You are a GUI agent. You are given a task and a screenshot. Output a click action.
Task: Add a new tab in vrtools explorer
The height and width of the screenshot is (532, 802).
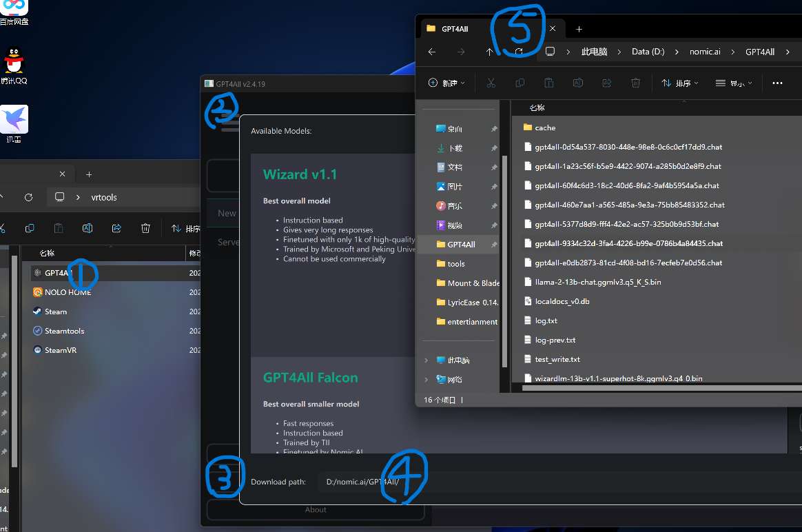[88, 174]
